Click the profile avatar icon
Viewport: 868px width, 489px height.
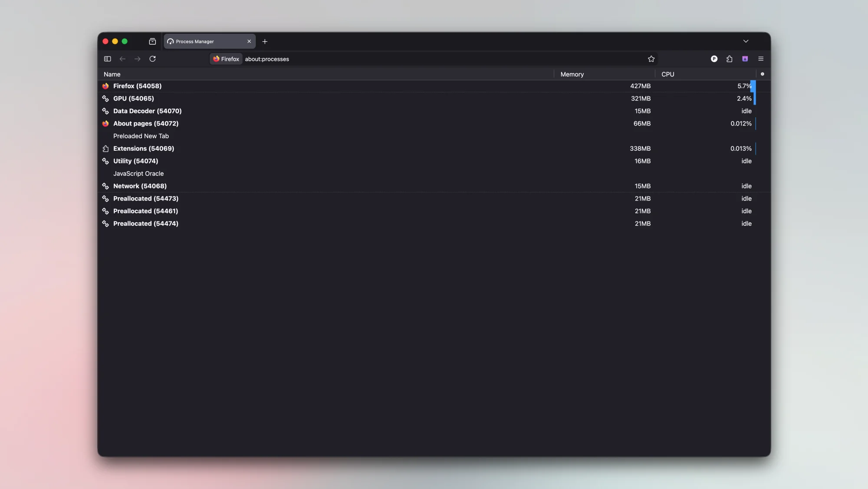coord(714,59)
